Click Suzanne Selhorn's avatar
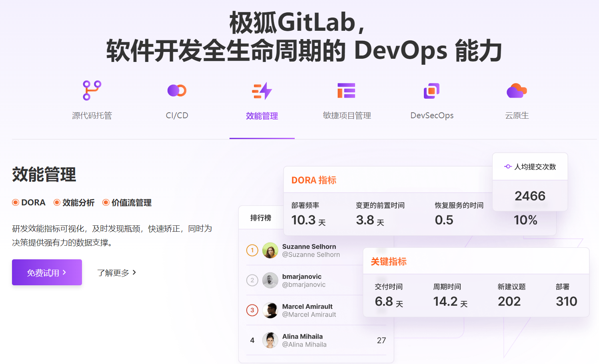 click(x=270, y=251)
